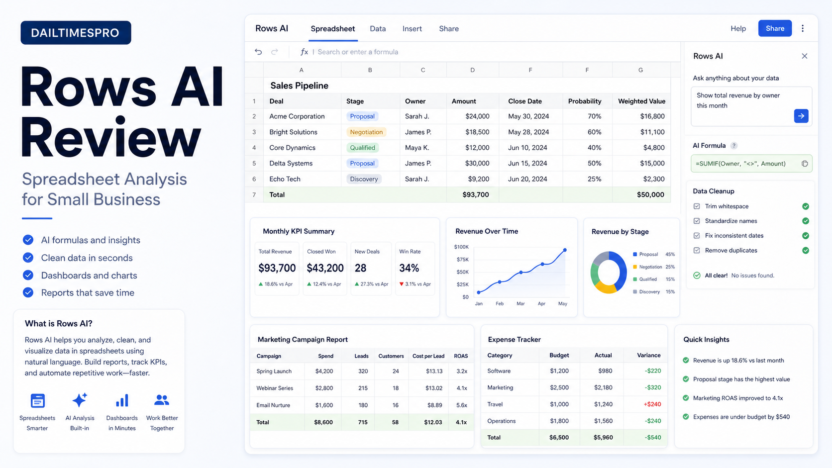This screenshot has height=468, width=832.
Task: Select row 2 header number
Action: [254, 116]
